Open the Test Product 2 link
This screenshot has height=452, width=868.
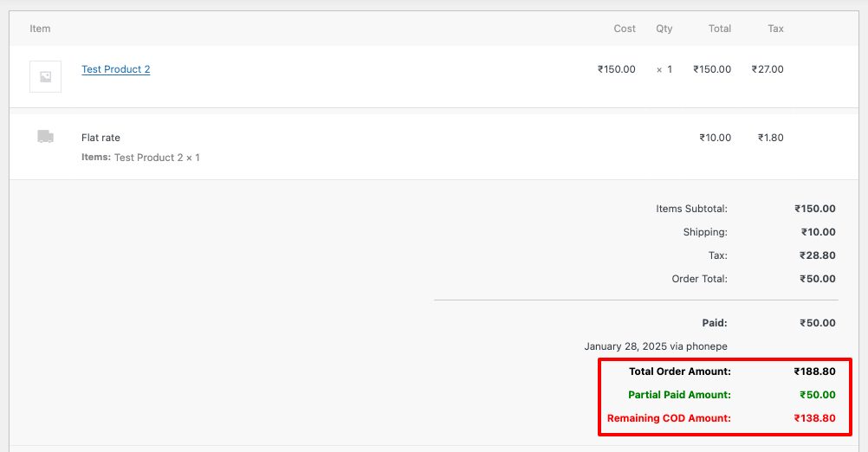coord(116,69)
